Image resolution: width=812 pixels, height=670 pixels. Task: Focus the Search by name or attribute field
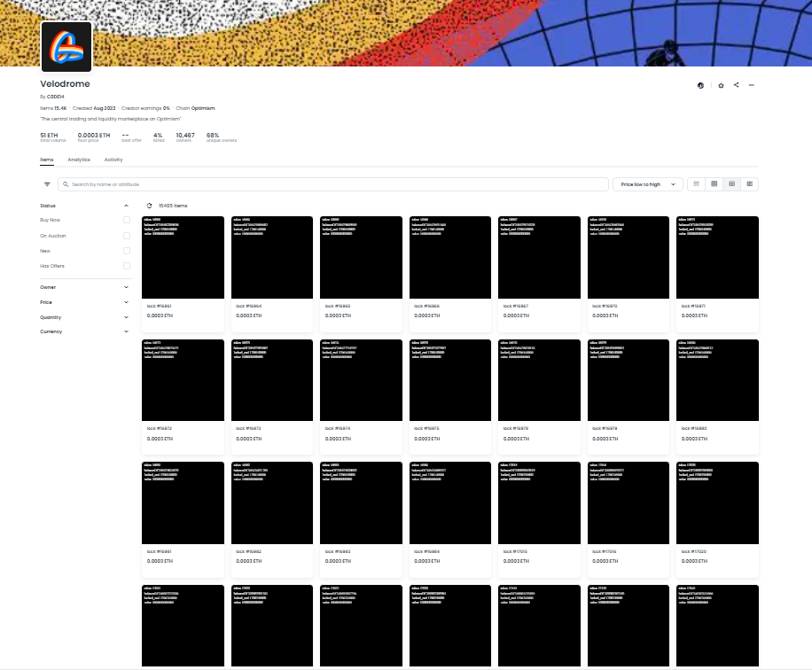333,184
